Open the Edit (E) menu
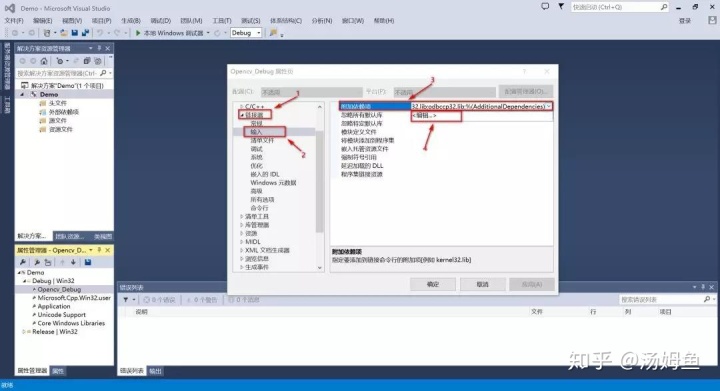This screenshot has width=720, height=391. [42, 21]
